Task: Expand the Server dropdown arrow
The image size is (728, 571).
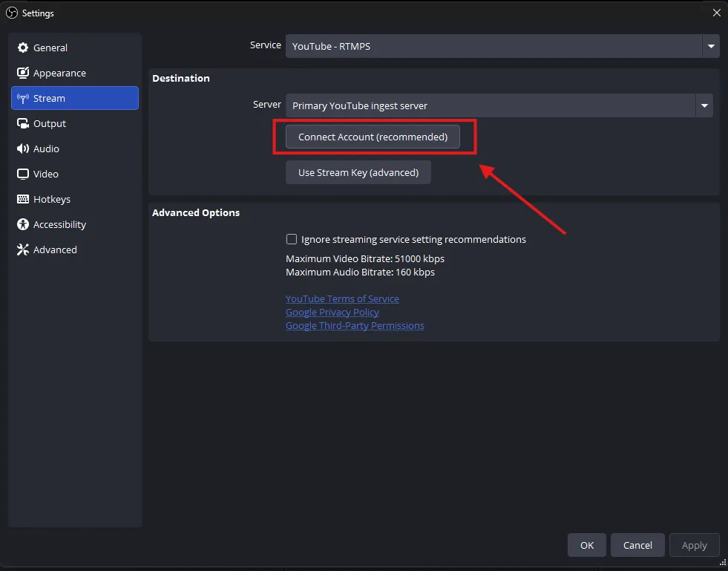Action: point(704,105)
